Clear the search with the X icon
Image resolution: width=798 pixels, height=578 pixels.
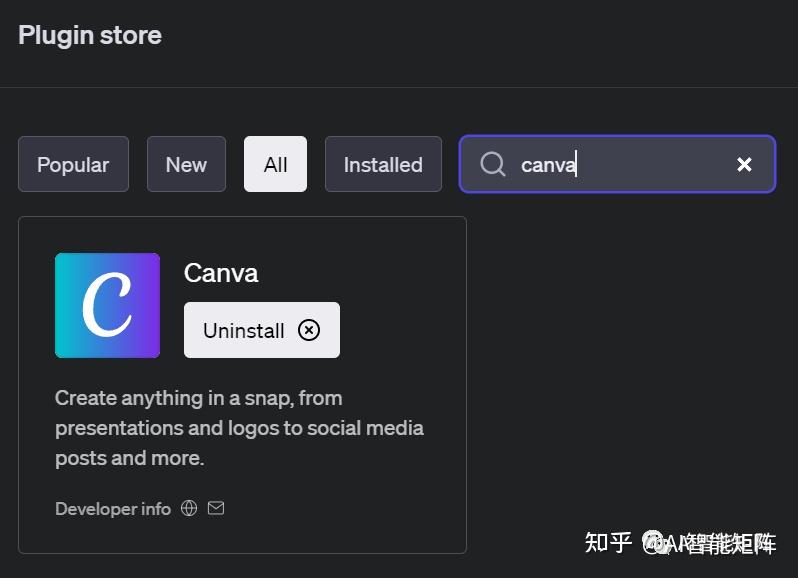click(x=744, y=164)
